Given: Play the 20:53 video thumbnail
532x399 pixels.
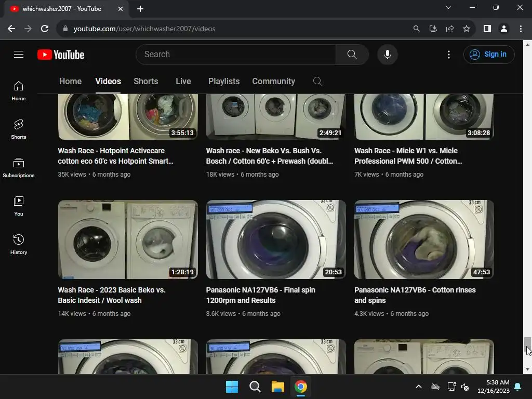Looking at the screenshot, I should tap(276, 240).
